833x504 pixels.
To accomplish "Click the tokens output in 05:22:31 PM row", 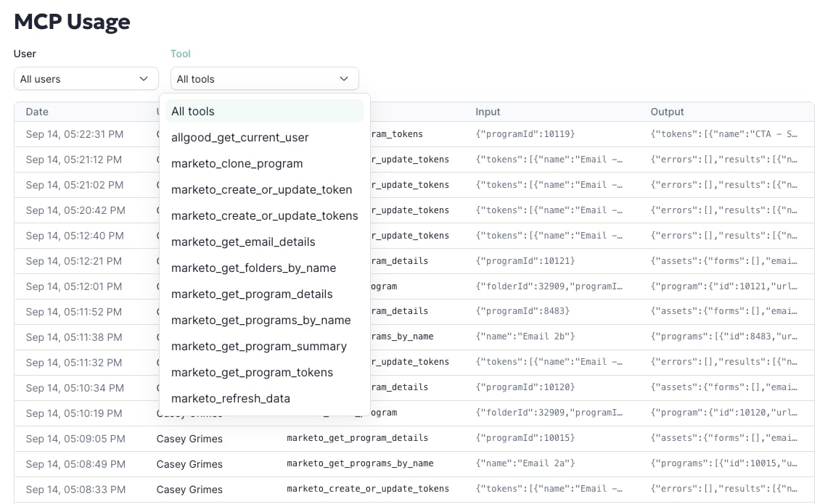I will click(724, 134).
